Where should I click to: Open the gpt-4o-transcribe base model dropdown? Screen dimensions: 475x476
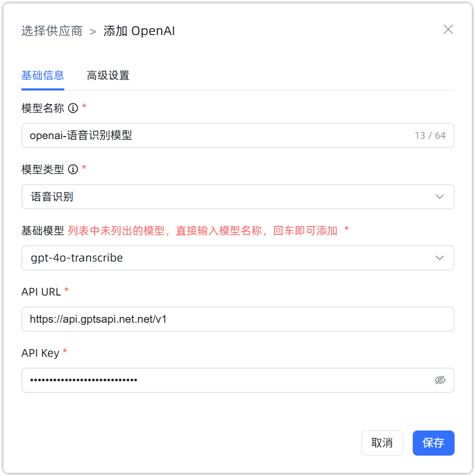(238, 258)
